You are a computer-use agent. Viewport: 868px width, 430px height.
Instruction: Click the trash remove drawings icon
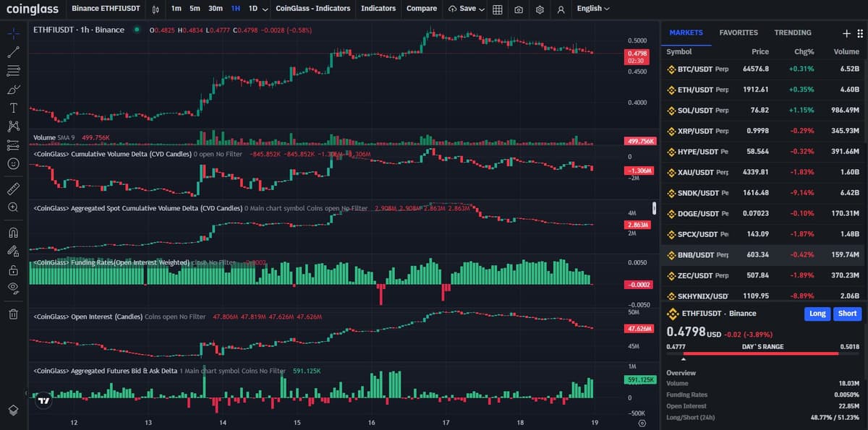point(13,314)
